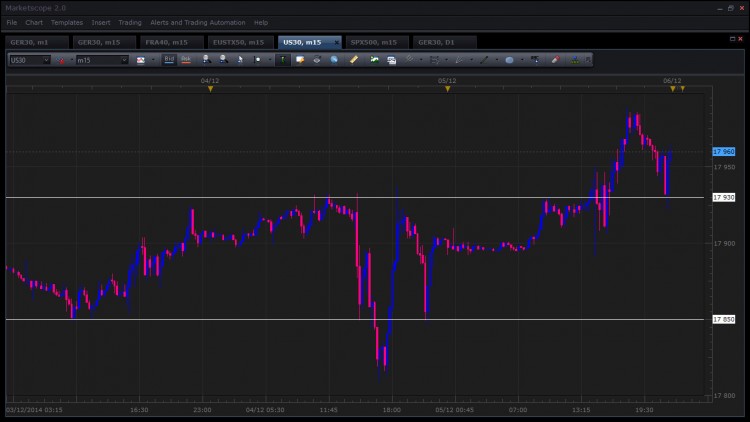Switch to the EUSTX50, m15 tab
Screen dimensions: 750x422
(241, 42)
